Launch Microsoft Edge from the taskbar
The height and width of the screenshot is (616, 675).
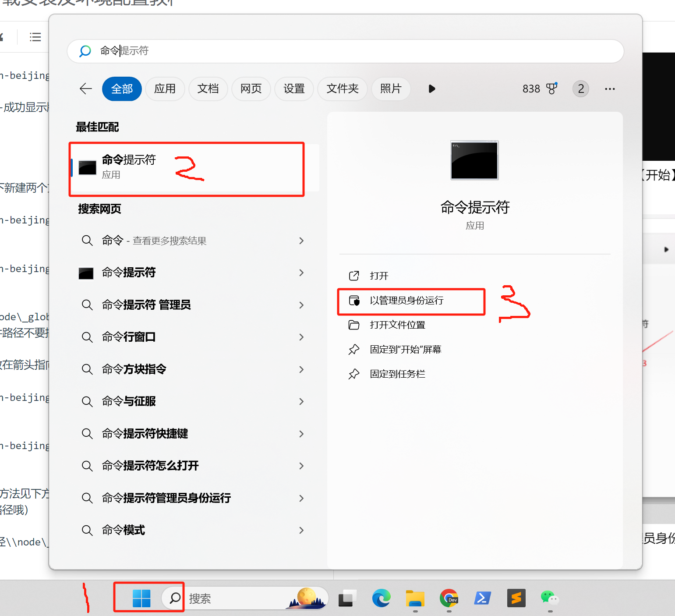click(382, 598)
